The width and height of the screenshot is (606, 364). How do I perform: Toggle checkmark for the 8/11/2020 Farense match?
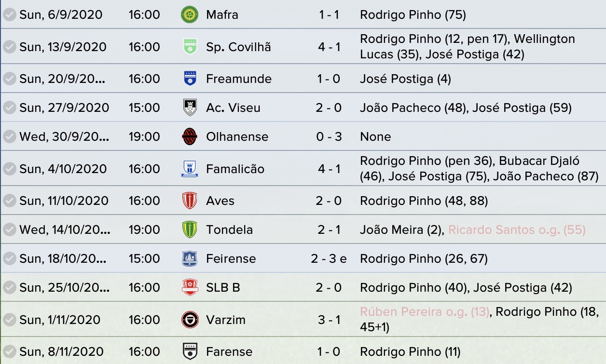point(9,351)
